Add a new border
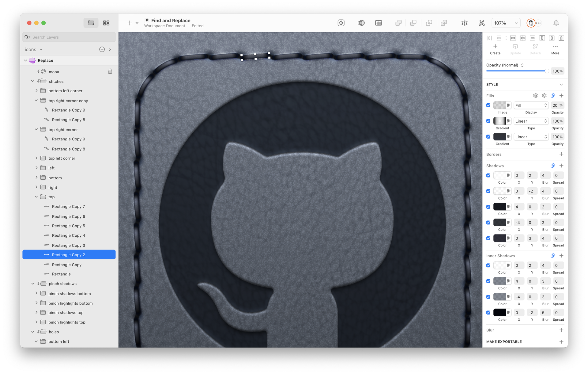Viewport: 588px width, 374px height. click(561, 154)
